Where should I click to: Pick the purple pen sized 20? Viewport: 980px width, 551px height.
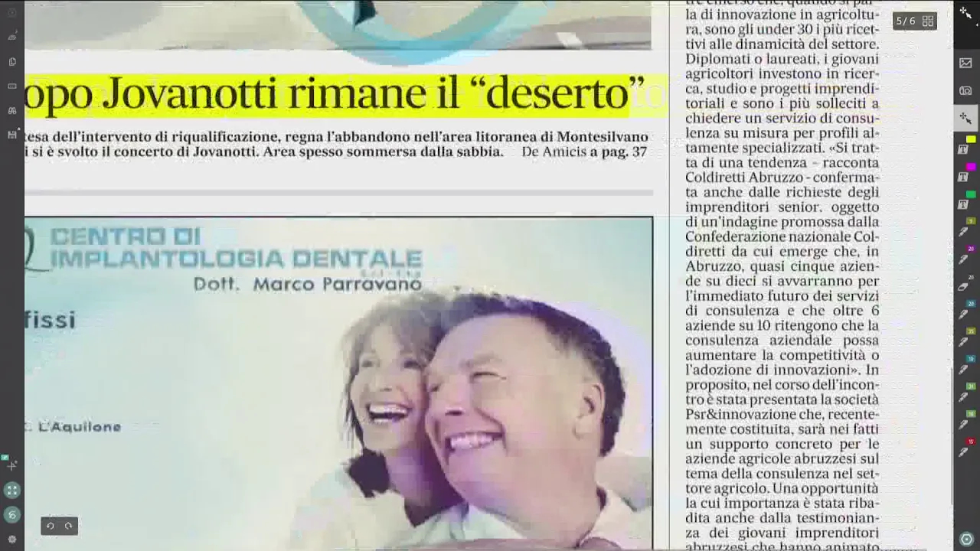point(965,256)
